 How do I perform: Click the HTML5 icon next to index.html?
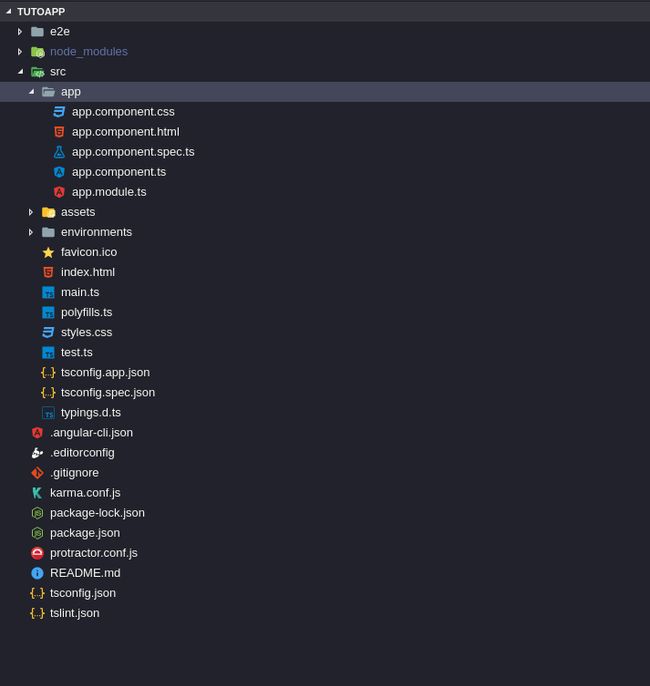coord(48,272)
